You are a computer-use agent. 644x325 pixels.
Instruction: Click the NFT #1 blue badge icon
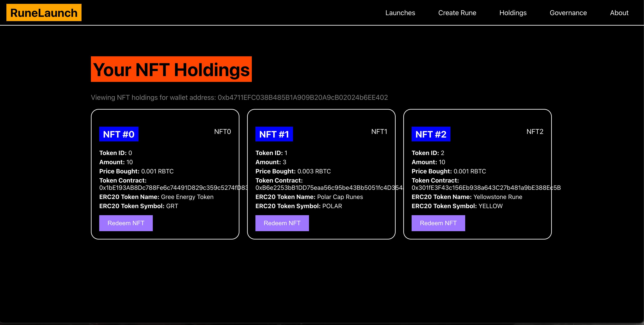pyautogui.click(x=274, y=134)
